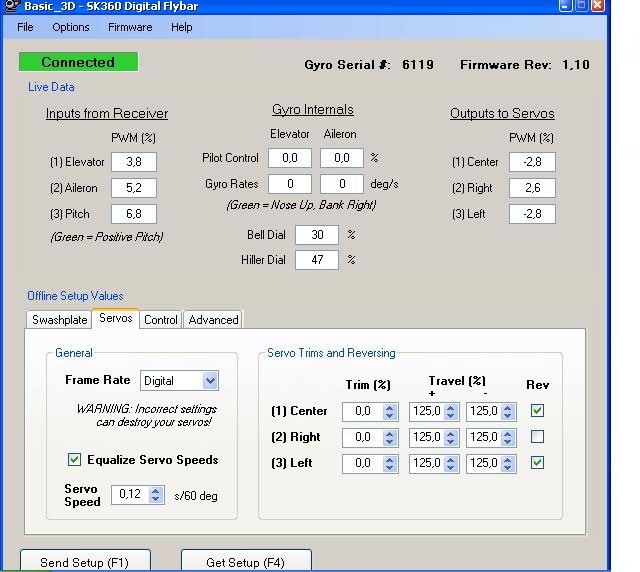Click the Hiller Dial value box

point(317,260)
